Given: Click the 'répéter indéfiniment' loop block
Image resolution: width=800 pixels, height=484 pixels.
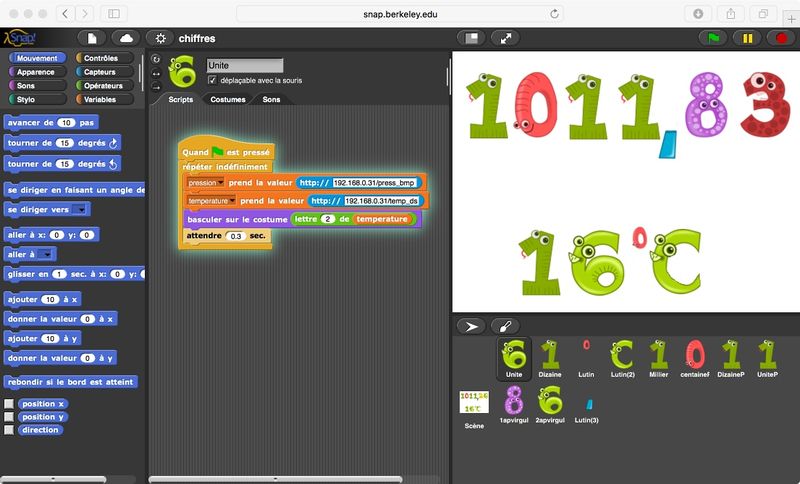Looking at the screenshot, I should 225,167.
